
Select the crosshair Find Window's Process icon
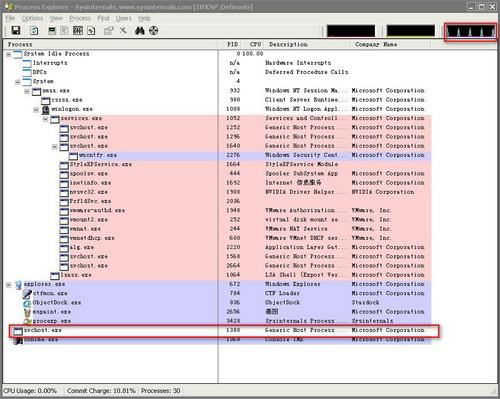[x=153, y=31]
